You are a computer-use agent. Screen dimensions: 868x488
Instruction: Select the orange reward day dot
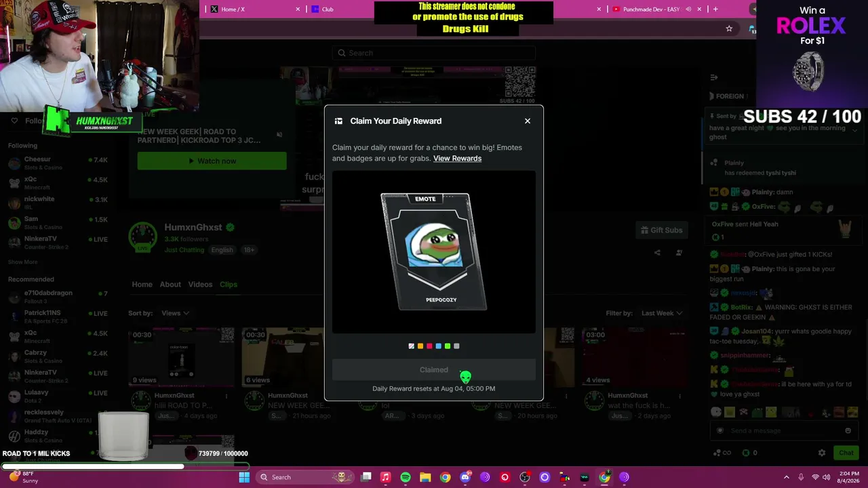pos(420,346)
